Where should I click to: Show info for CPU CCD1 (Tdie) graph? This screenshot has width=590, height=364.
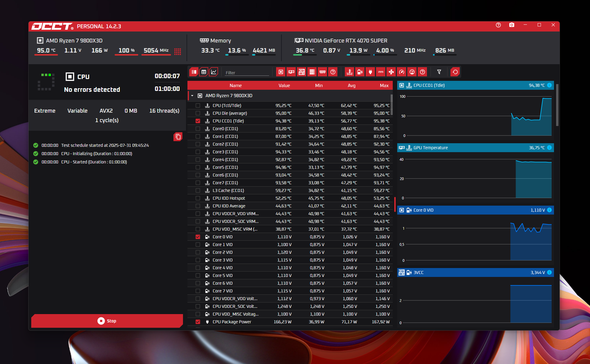point(550,85)
